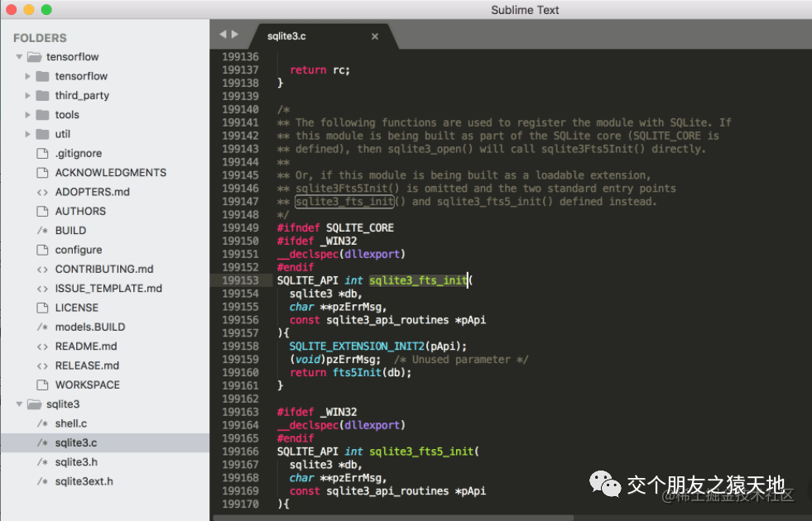
Task: Expand the tools folder arrow
Action: coord(28,115)
